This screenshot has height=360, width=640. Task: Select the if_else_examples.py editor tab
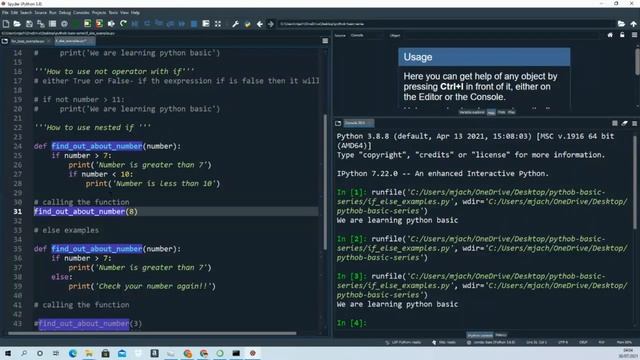pyautogui.click(x=74, y=41)
